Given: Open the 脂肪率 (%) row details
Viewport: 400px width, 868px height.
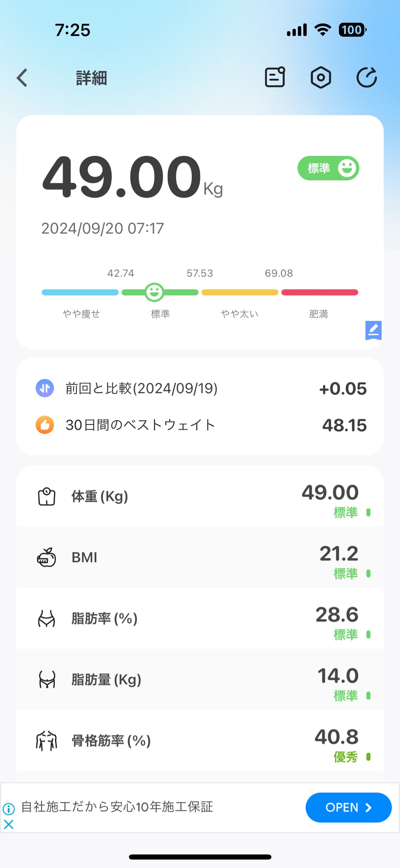Looking at the screenshot, I should click(x=200, y=619).
